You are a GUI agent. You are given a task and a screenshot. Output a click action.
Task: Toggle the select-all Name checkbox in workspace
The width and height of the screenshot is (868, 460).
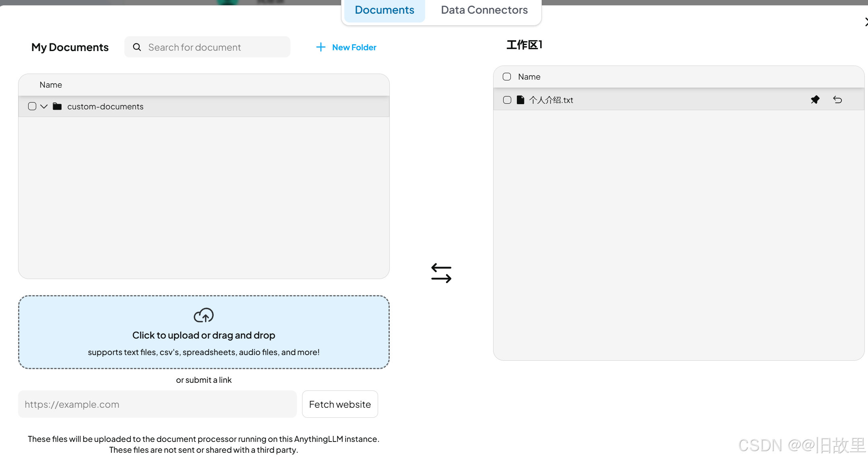pos(507,76)
